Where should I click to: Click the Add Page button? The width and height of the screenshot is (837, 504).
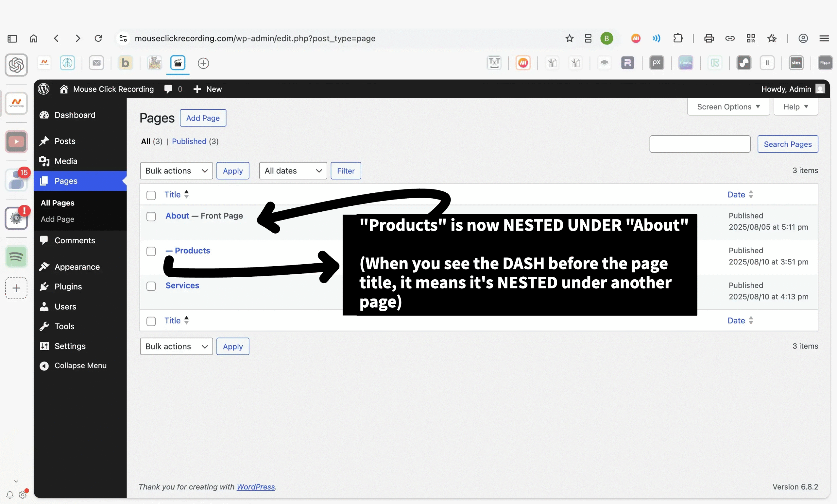pyautogui.click(x=203, y=118)
